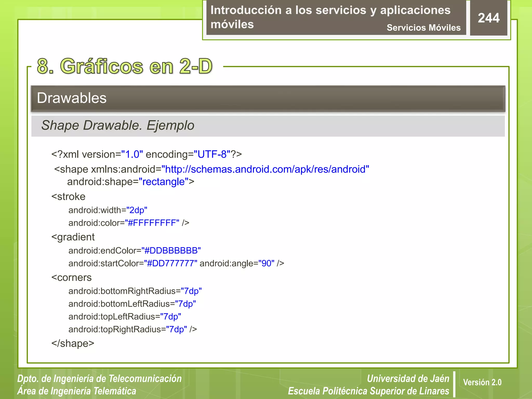Open the schemas.android.com URL text
The image size is (532, 399).
tap(265, 169)
